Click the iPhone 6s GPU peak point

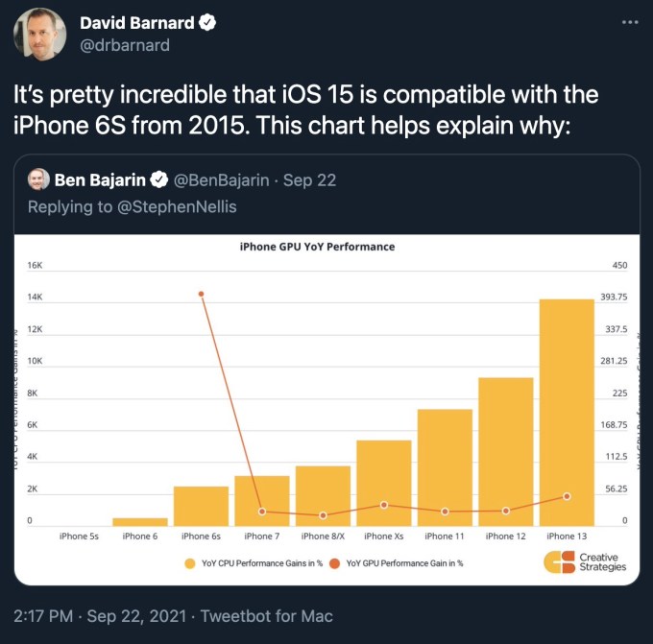pyautogui.click(x=201, y=294)
